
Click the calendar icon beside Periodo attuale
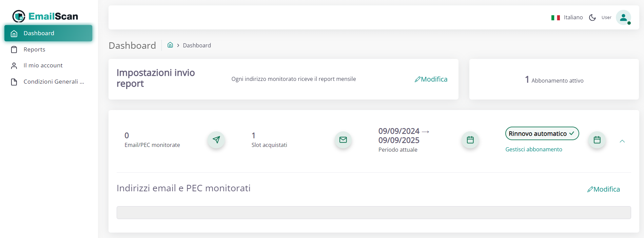[470, 140]
